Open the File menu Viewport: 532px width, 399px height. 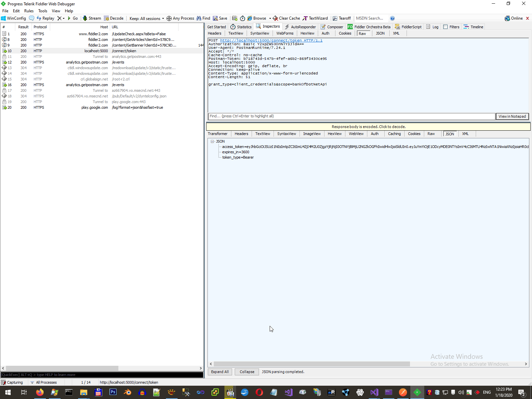5,11
